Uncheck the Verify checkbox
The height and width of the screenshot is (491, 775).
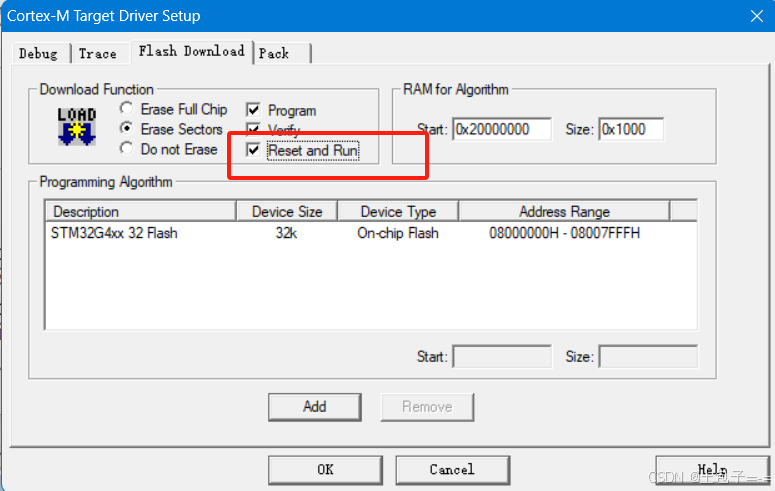[254, 130]
